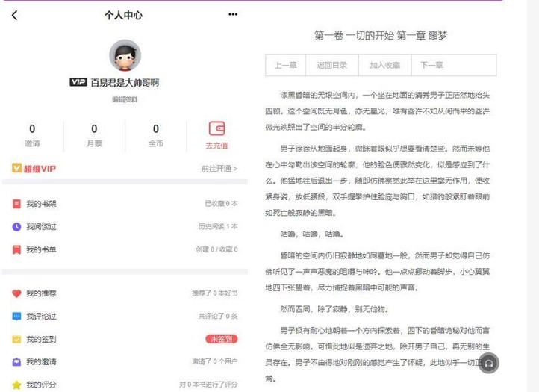Viewport: 539px width, 392px height.
Task: Open the three-dot more options menu
Action: tap(233, 14)
